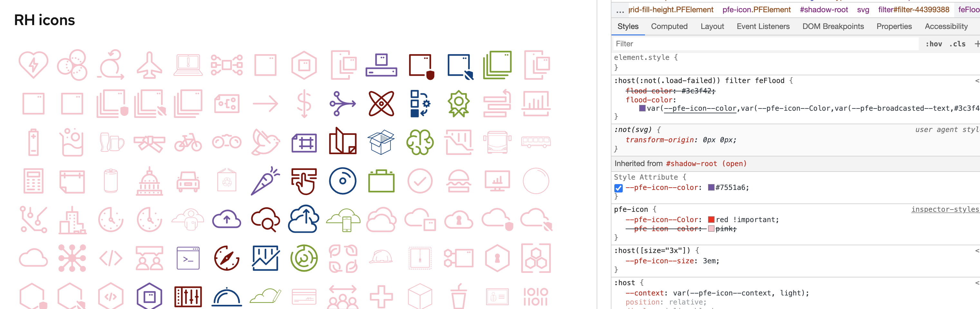This screenshot has width=980, height=309.
Task: Switch to the Computed tab
Action: point(669,26)
